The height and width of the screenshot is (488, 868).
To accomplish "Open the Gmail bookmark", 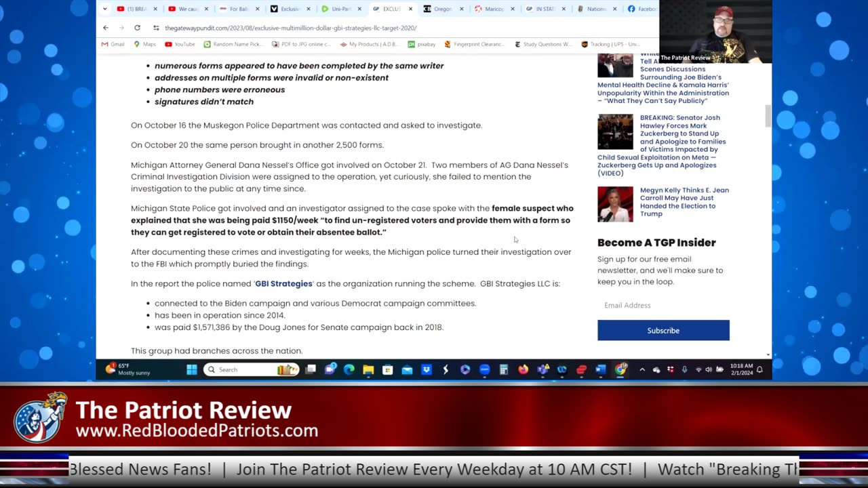I will pos(113,44).
